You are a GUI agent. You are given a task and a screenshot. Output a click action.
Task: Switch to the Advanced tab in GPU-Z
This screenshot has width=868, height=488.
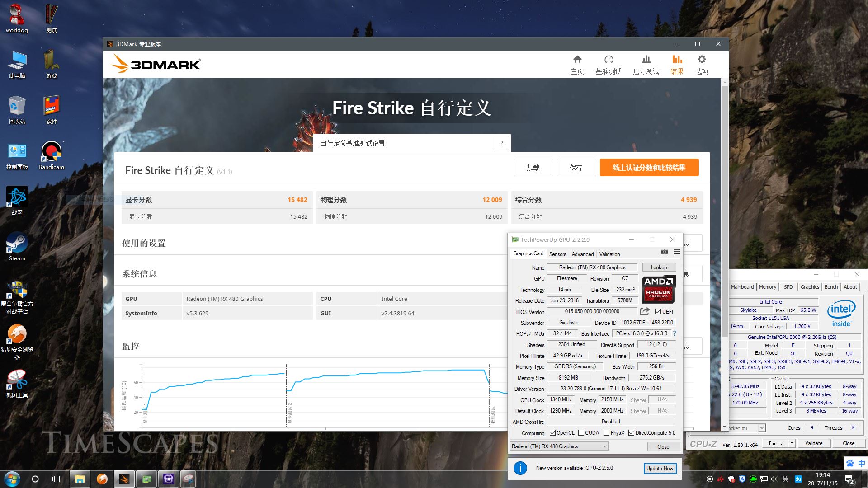(x=582, y=254)
